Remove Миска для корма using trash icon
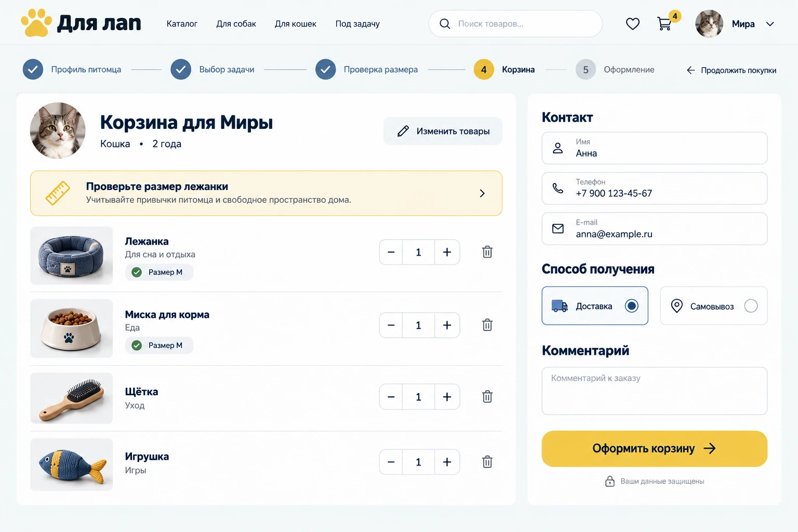 [x=487, y=325]
